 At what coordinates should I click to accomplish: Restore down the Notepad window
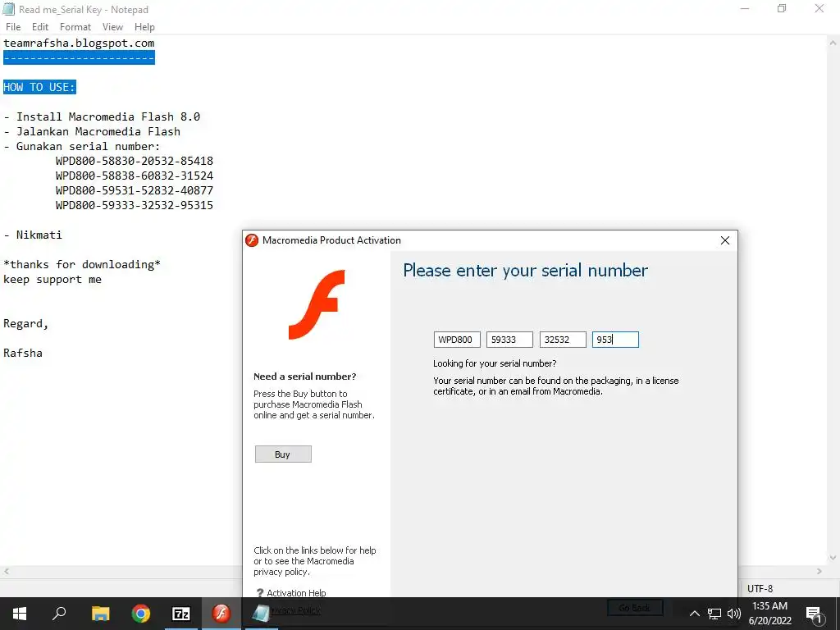click(782, 9)
